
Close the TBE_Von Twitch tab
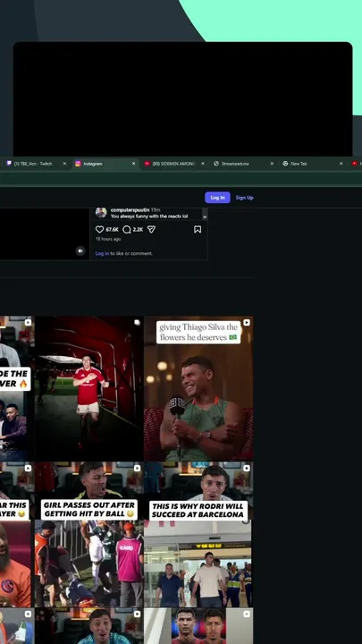click(x=64, y=164)
